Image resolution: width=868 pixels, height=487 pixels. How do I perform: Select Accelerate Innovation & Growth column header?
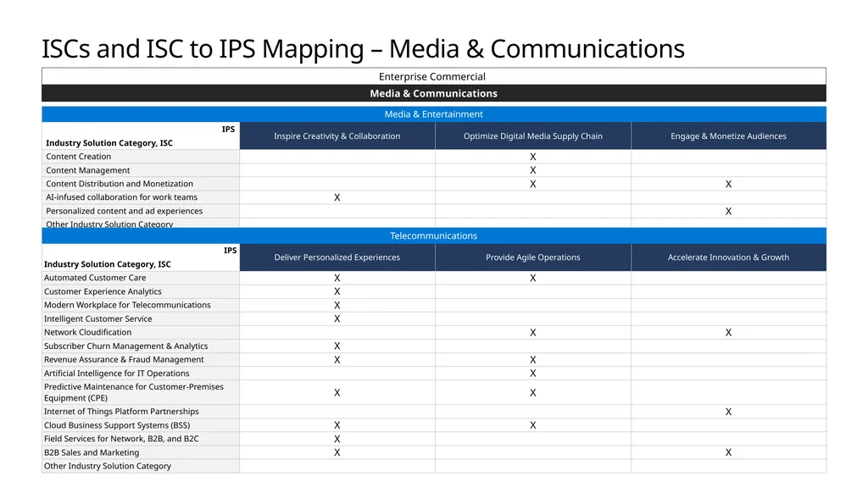pos(728,257)
